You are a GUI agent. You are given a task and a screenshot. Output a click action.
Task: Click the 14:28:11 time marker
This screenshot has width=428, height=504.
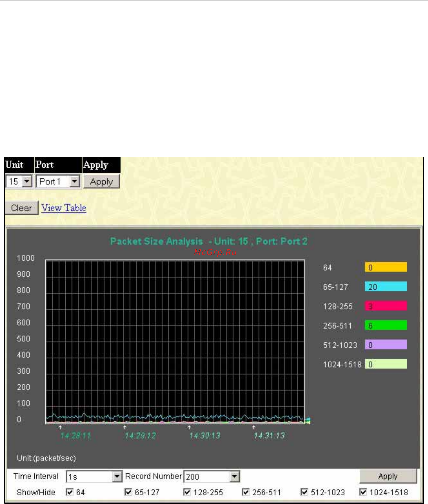[x=75, y=436]
